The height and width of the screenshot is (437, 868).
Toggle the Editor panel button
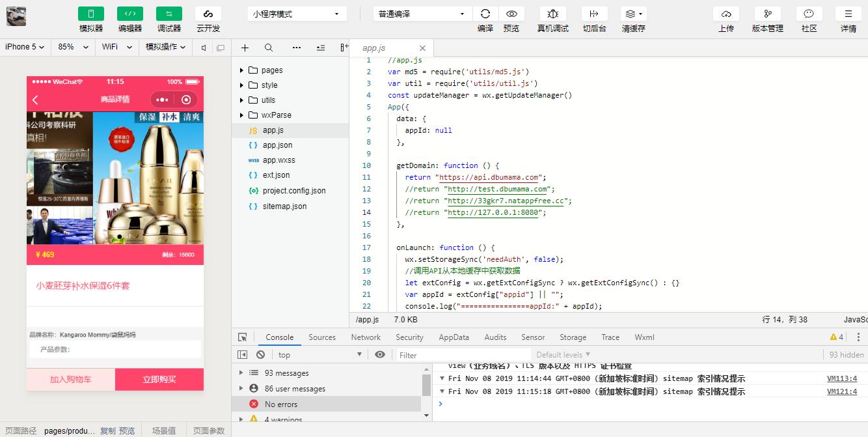pos(129,14)
